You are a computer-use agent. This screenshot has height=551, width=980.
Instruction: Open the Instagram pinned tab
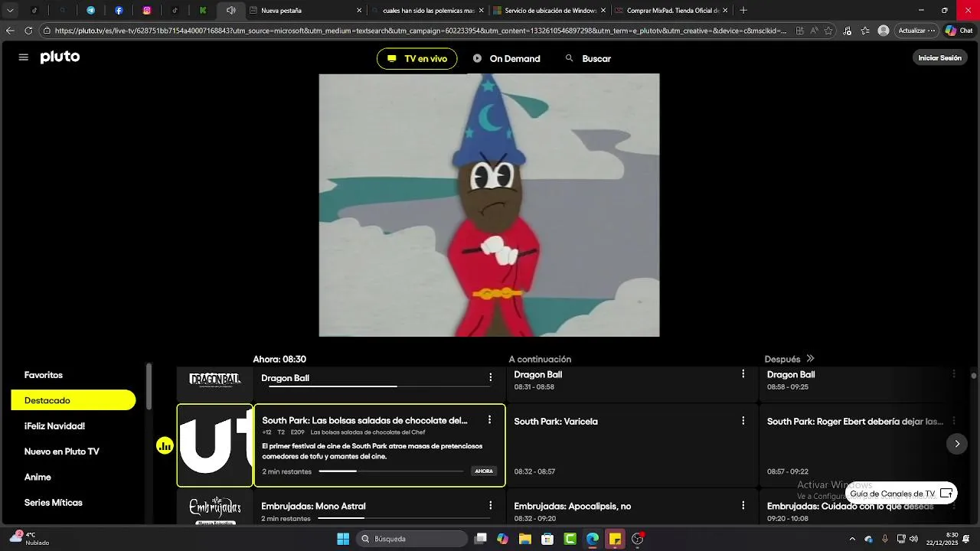coord(147,11)
